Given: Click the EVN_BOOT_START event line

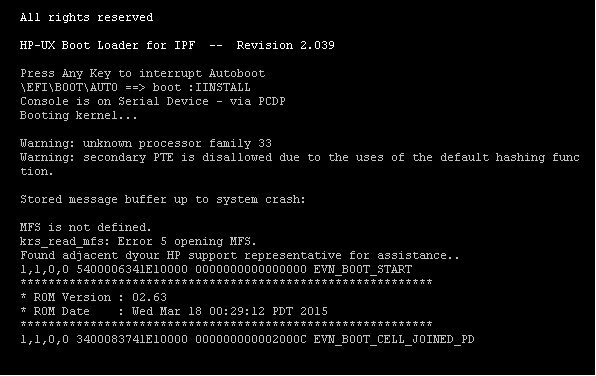Looking at the screenshot, I should pyautogui.click(x=216, y=270).
